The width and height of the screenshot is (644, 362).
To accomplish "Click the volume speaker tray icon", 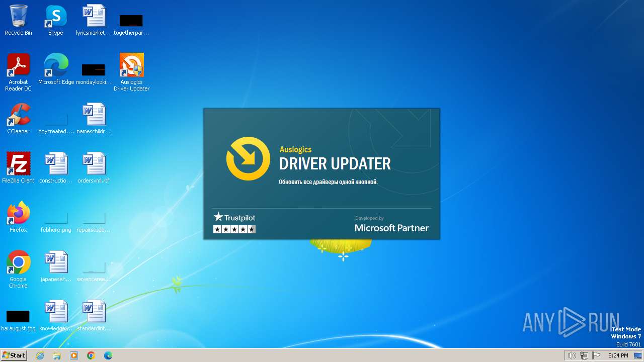I will 572,355.
